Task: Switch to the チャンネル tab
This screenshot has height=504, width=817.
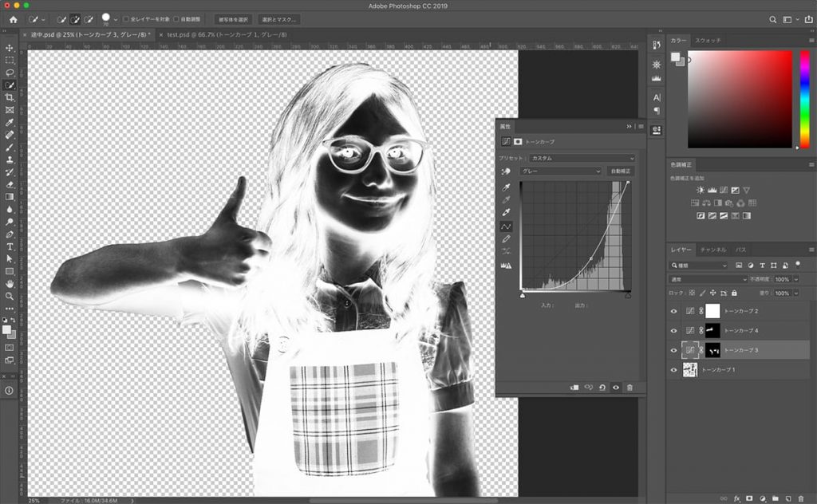Action: click(x=712, y=250)
